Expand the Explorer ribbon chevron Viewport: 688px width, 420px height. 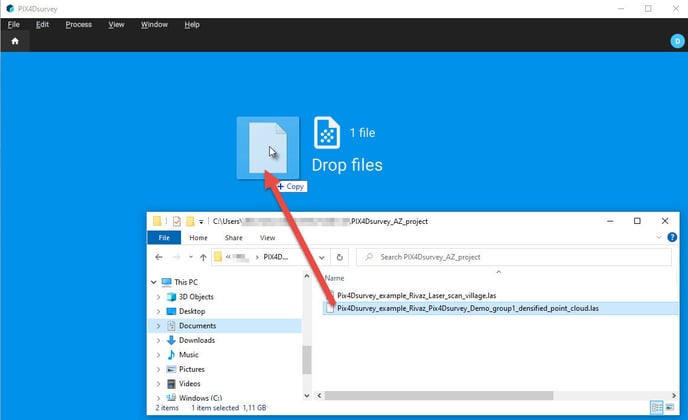click(x=656, y=238)
